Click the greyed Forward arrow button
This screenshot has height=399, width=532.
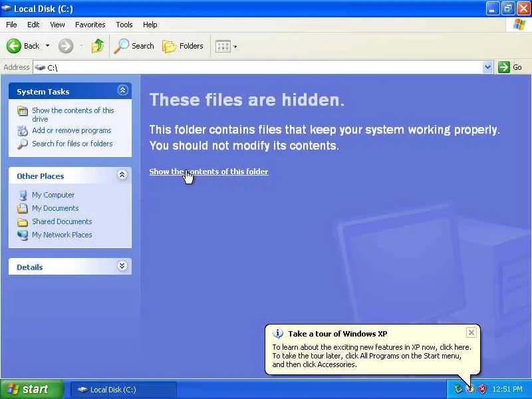tap(66, 46)
